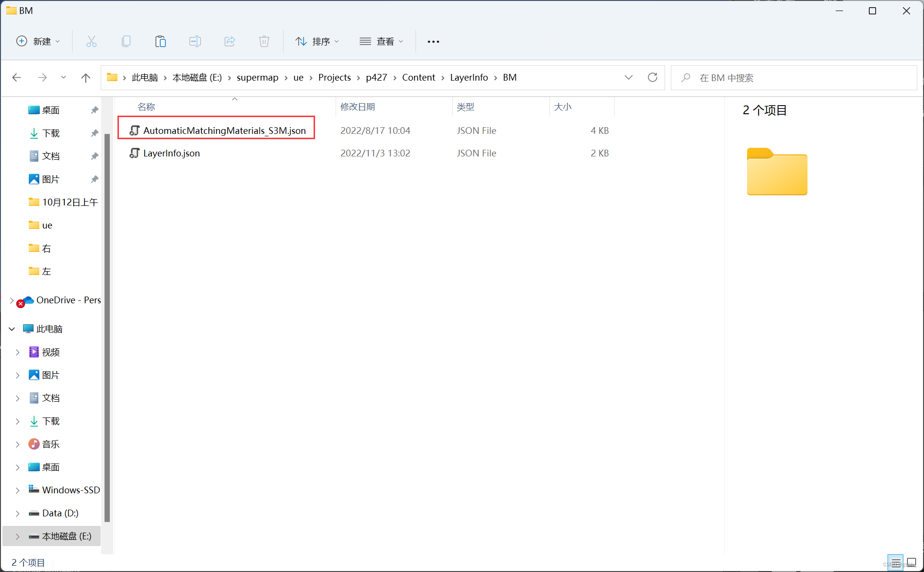This screenshot has height=572, width=924.
Task: Sort by the 修改日期 column header
Action: 358,107
